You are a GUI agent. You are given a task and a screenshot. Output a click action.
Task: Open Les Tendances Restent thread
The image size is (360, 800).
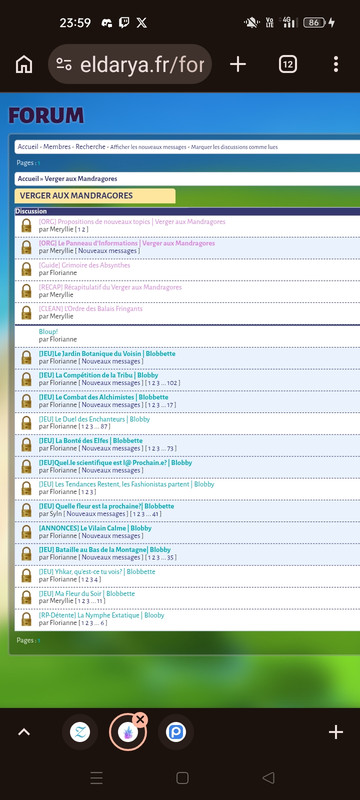tap(126, 484)
